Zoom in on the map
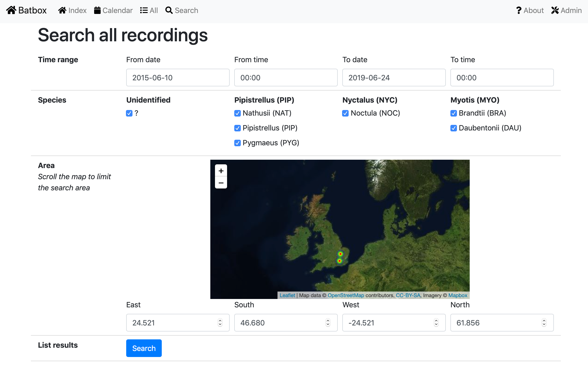Screen dimensions: 588x370 click(x=221, y=171)
